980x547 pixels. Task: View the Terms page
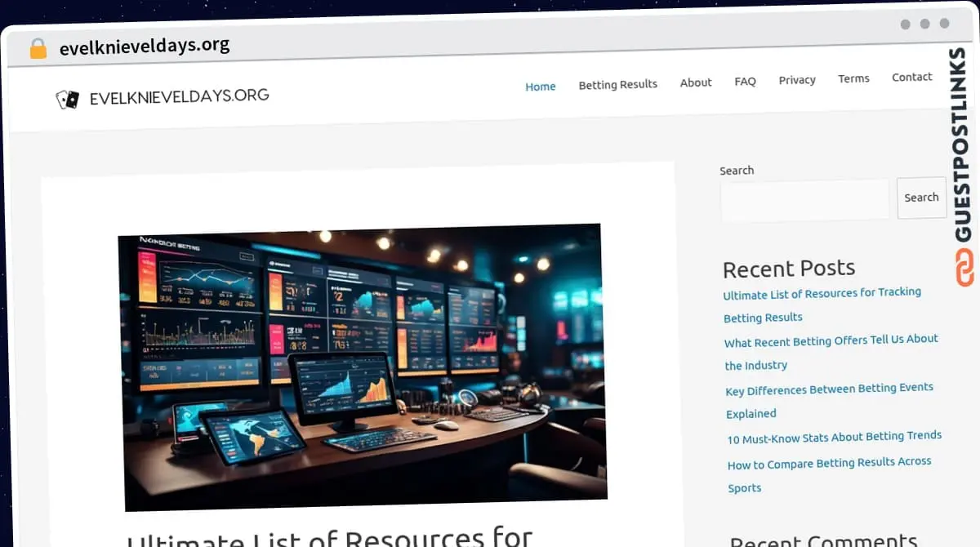(853, 78)
